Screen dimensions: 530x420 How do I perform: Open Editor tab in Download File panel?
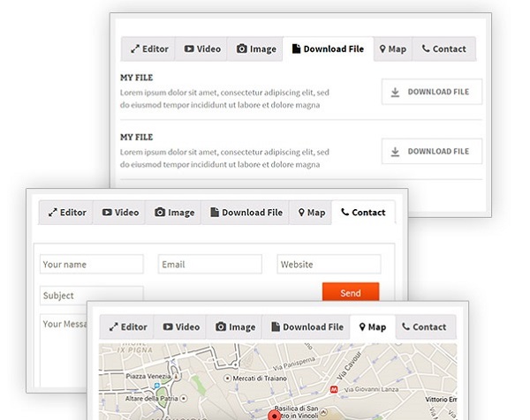(x=148, y=49)
